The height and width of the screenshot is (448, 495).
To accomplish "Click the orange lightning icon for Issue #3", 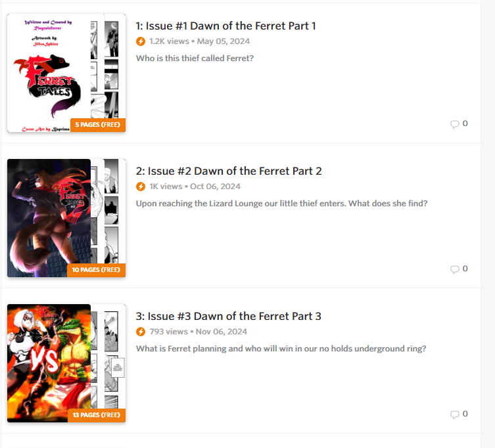I will tap(141, 332).
